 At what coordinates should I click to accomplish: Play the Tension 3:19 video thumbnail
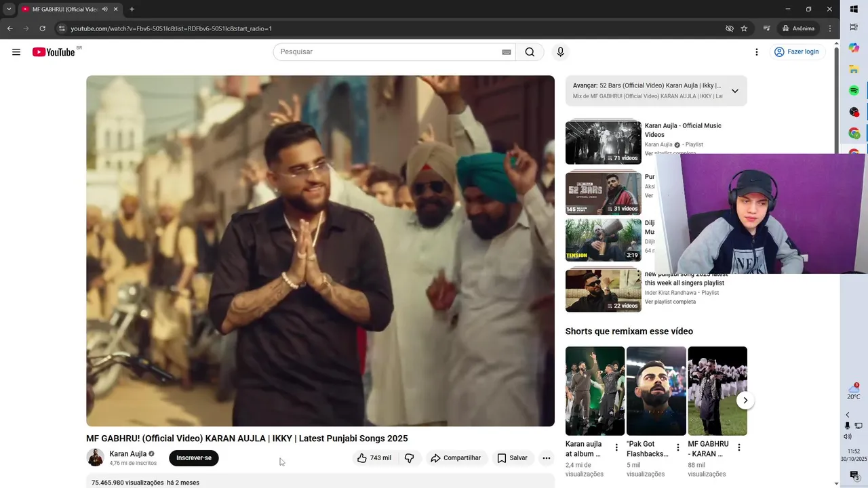(604, 240)
